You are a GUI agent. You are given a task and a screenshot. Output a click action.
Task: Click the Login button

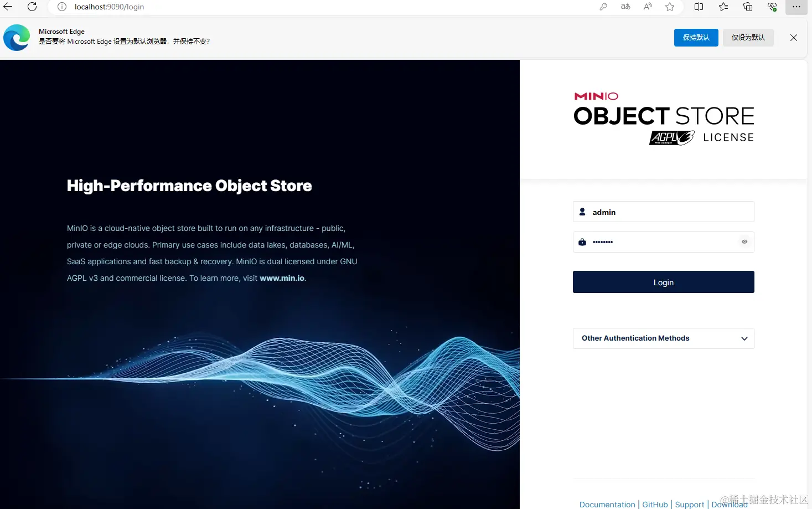[x=664, y=282]
